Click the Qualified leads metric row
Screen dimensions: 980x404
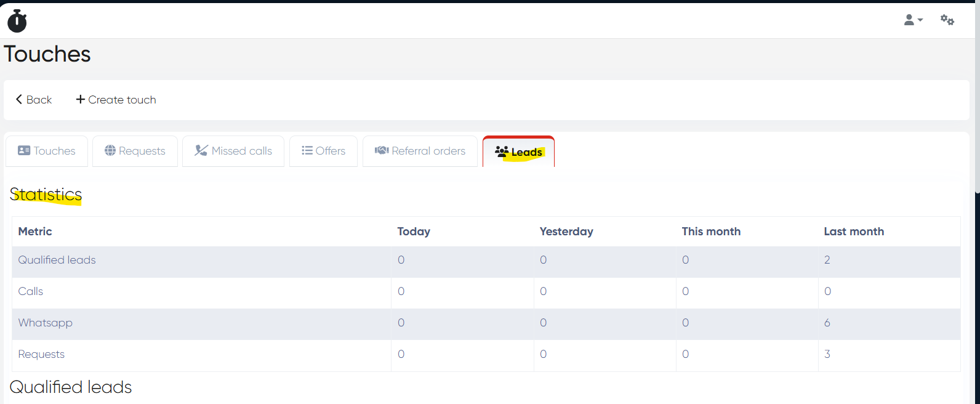[57, 260]
